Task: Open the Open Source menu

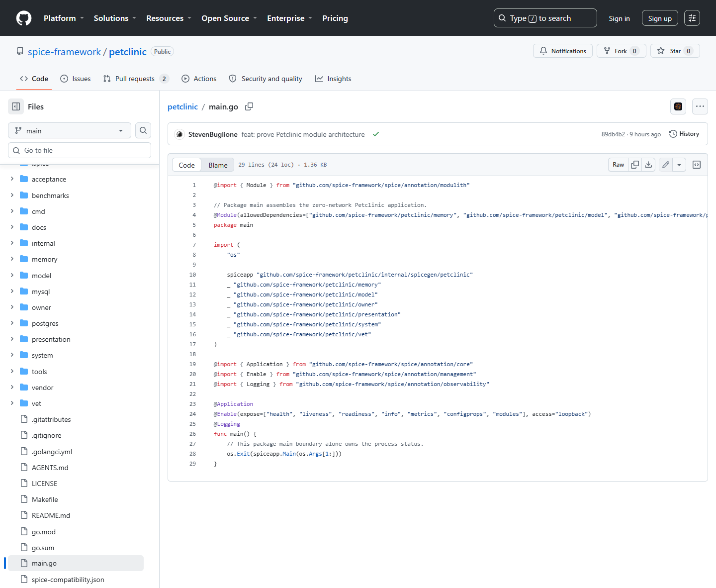Action: (229, 18)
